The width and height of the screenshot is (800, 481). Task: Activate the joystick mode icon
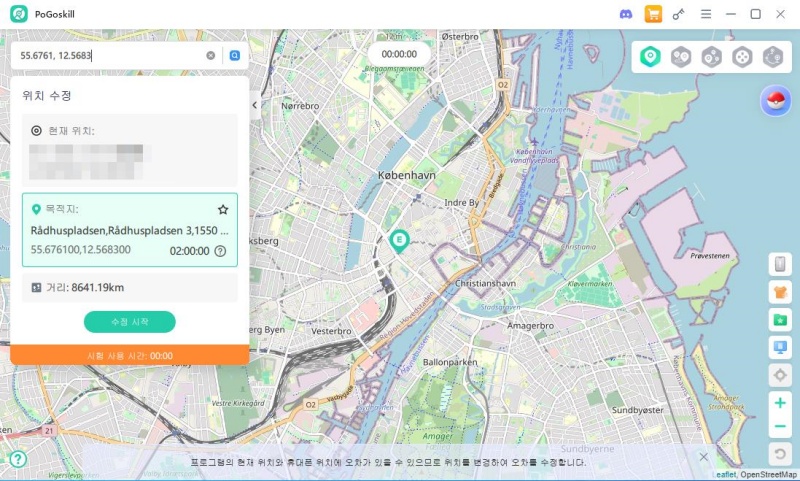pyautogui.click(x=742, y=57)
